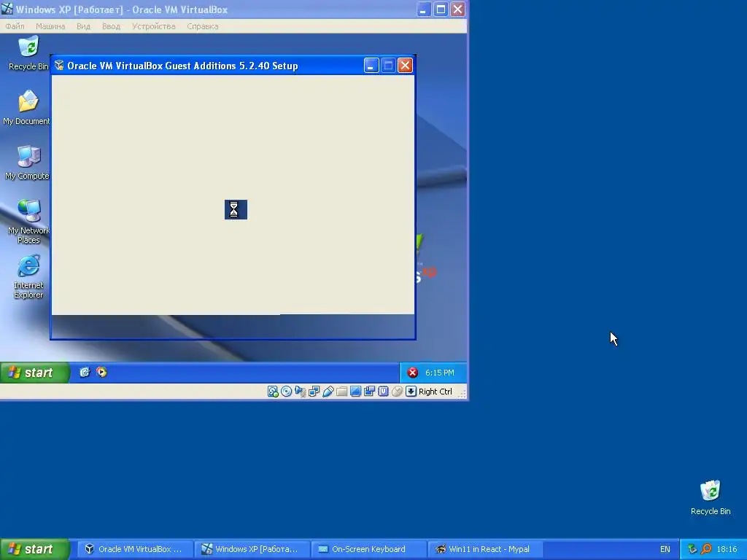The image size is (747, 560).
Task: Open the Машина menu
Action: click(50, 26)
